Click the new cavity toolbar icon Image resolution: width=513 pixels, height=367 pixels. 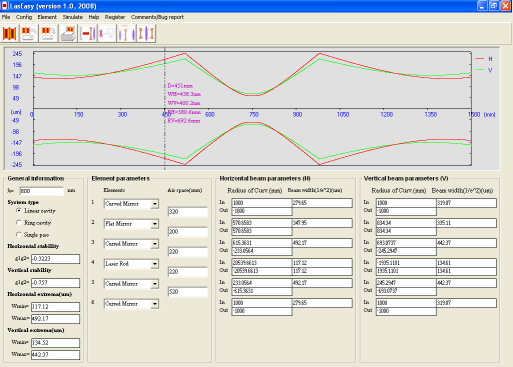click(10, 33)
